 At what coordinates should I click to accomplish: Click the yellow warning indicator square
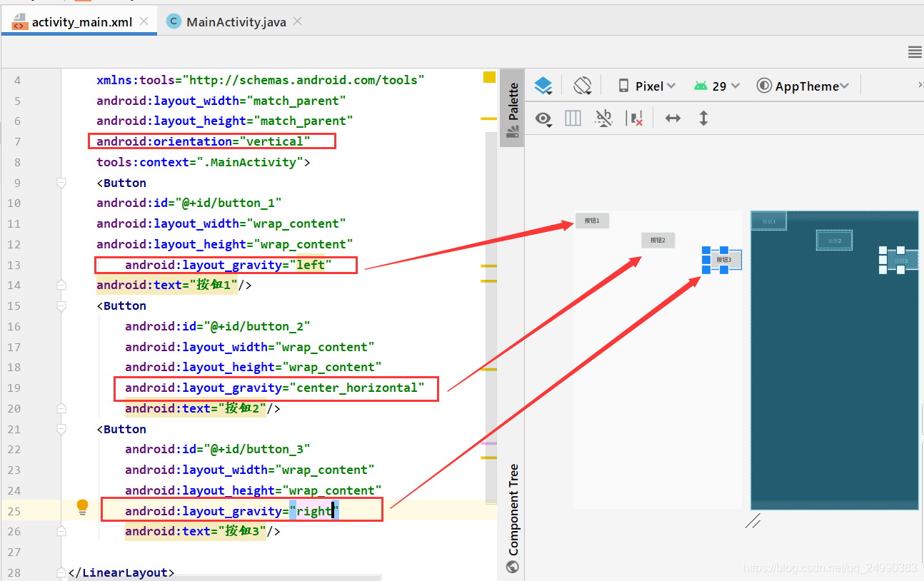[489, 77]
